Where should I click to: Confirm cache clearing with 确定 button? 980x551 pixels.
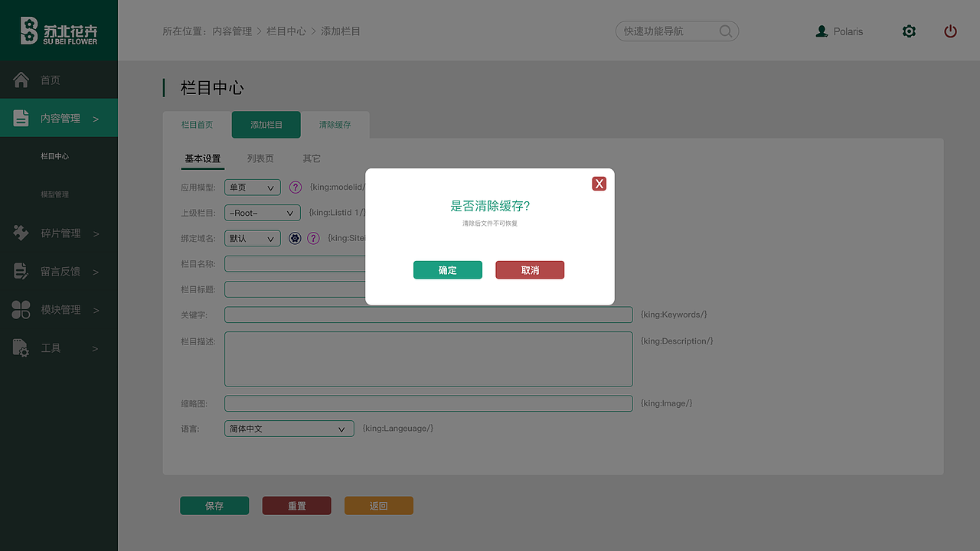coord(447,269)
